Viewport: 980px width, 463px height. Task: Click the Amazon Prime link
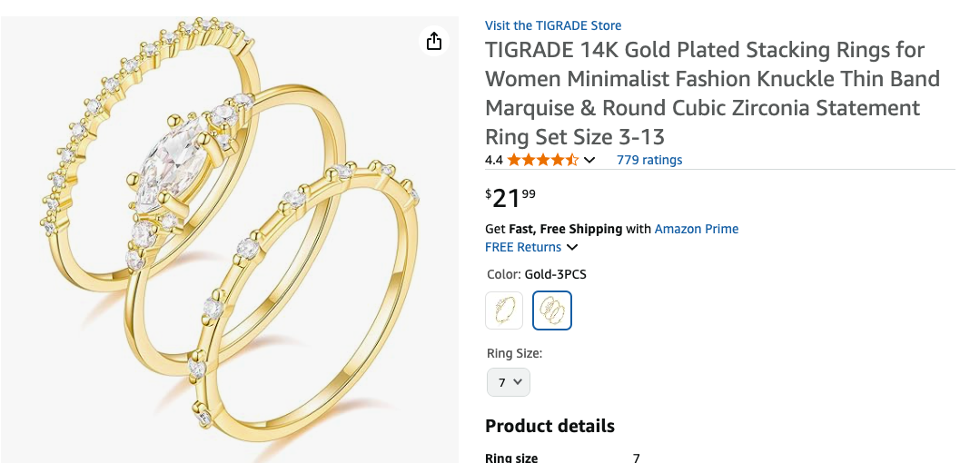(x=697, y=229)
